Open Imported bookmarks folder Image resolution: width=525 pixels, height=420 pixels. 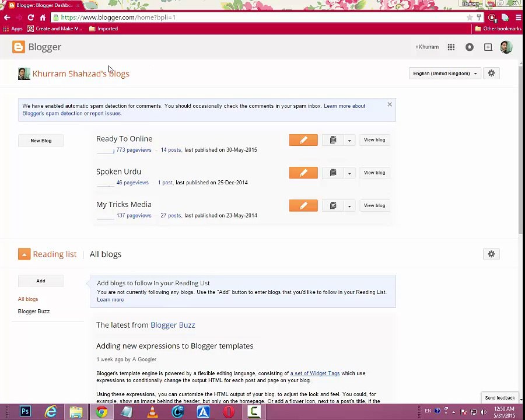point(103,29)
